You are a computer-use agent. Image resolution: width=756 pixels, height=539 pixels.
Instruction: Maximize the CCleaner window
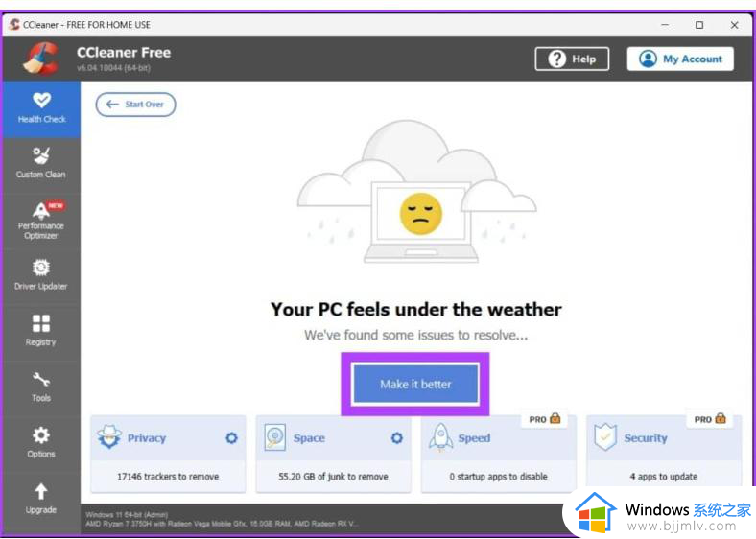tap(699, 25)
